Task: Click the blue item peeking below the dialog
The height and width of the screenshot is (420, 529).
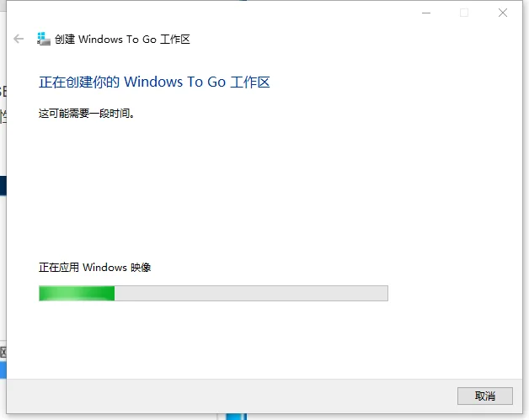Action: 237,417
